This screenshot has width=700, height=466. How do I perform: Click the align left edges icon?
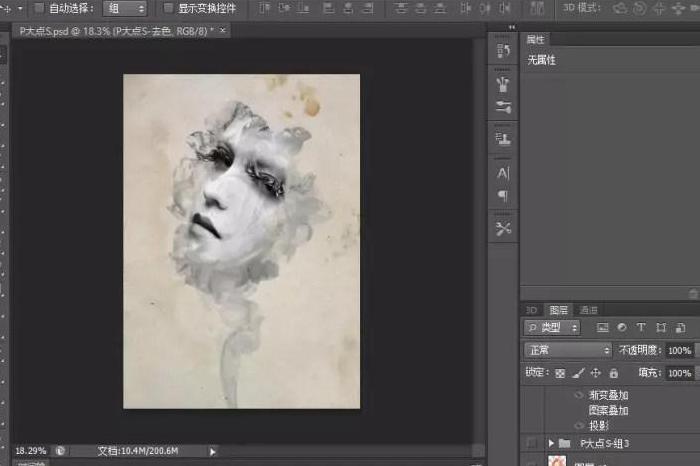[329, 8]
